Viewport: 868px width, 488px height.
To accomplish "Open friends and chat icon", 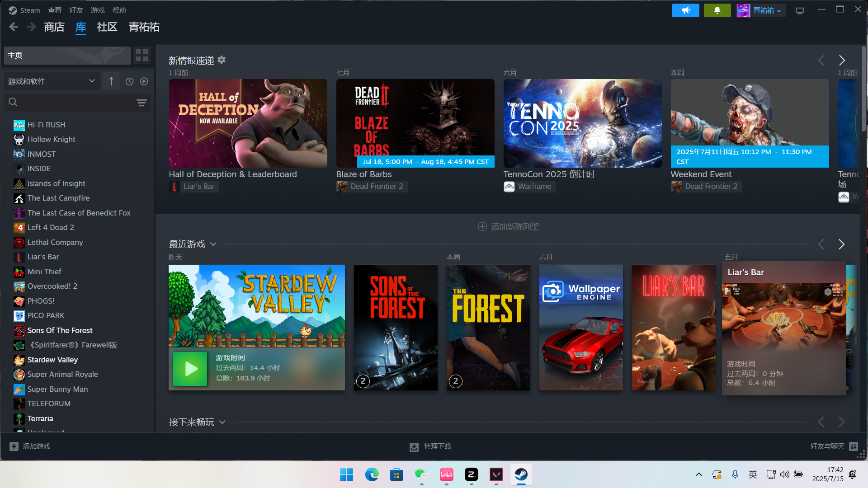I will point(854,446).
